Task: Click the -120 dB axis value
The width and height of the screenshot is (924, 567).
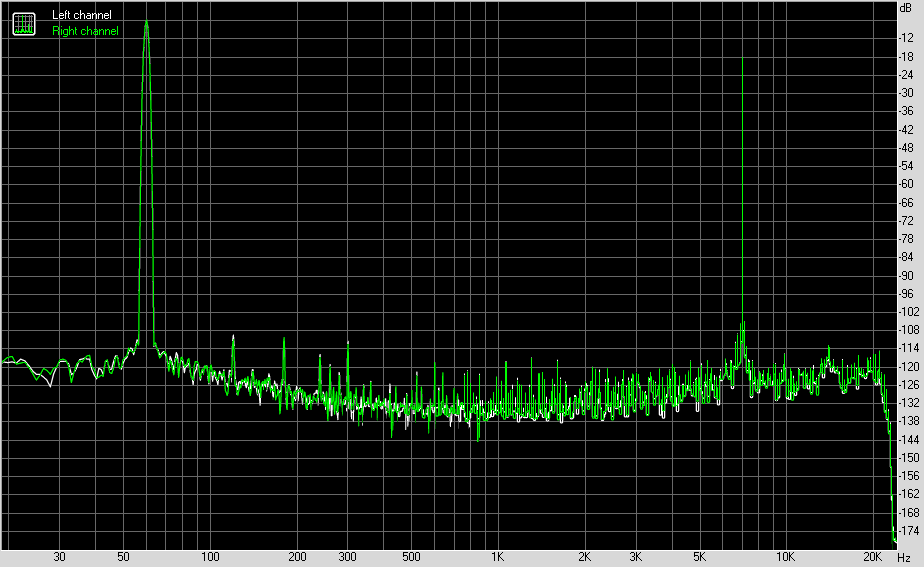Action: 908,367
